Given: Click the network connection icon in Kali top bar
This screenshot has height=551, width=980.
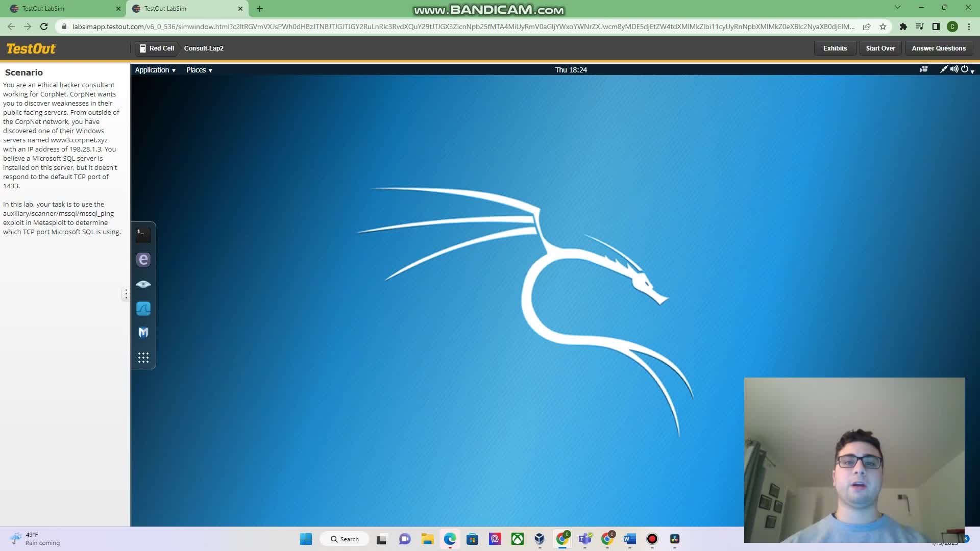Looking at the screenshot, I should (x=944, y=69).
